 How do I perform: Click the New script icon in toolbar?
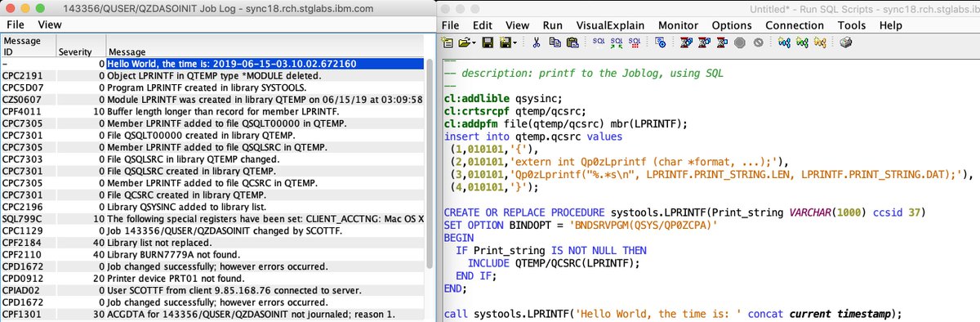(x=448, y=42)
